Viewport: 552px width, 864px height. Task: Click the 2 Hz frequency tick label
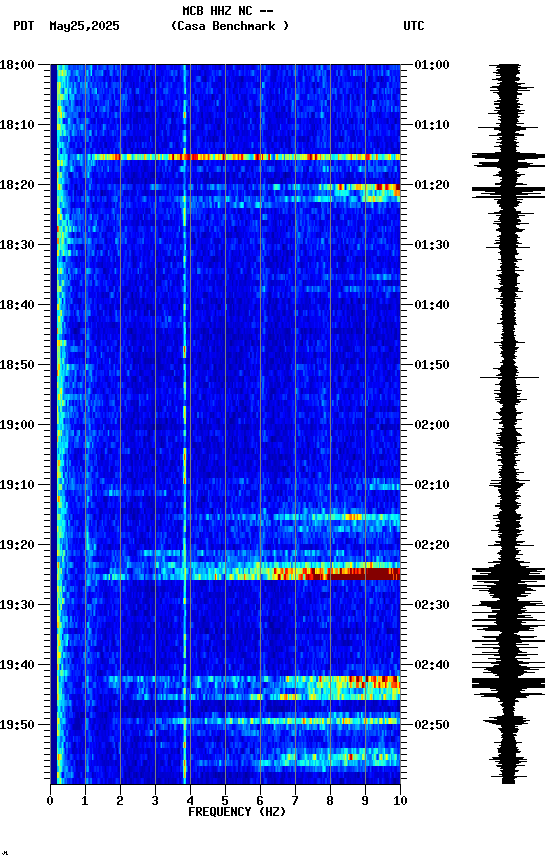point(120,801)
